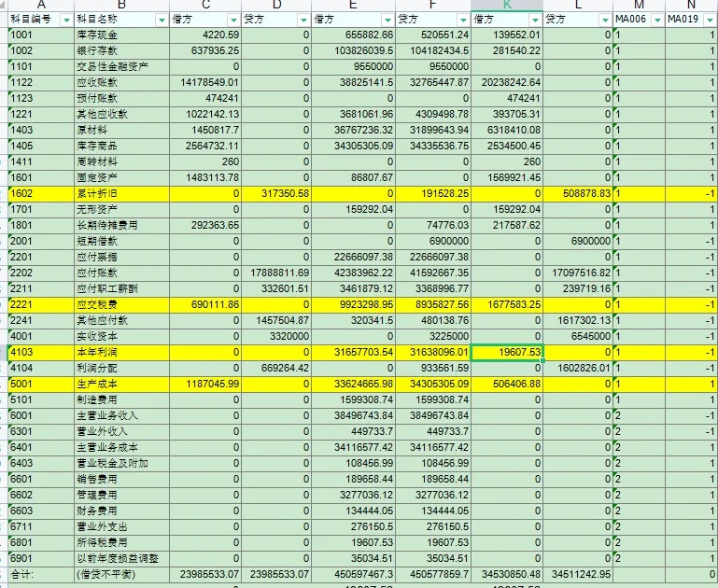
Task: Open the column D 贷方 filter dropdown
Action: (303, 21)
